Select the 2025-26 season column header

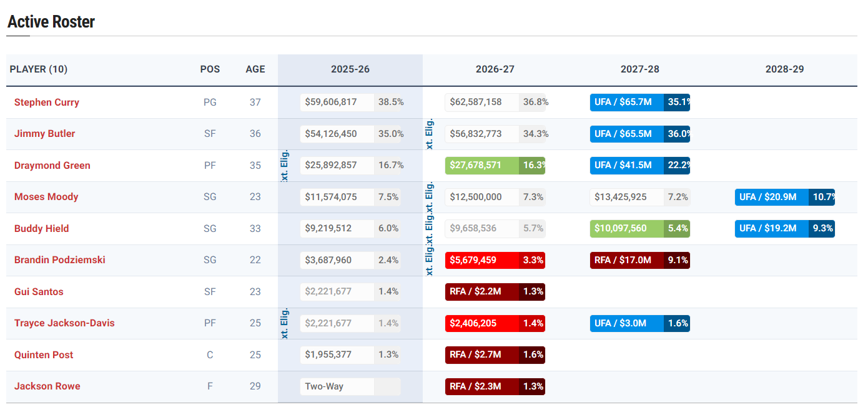pyautogui.click(x=350, y=69)
